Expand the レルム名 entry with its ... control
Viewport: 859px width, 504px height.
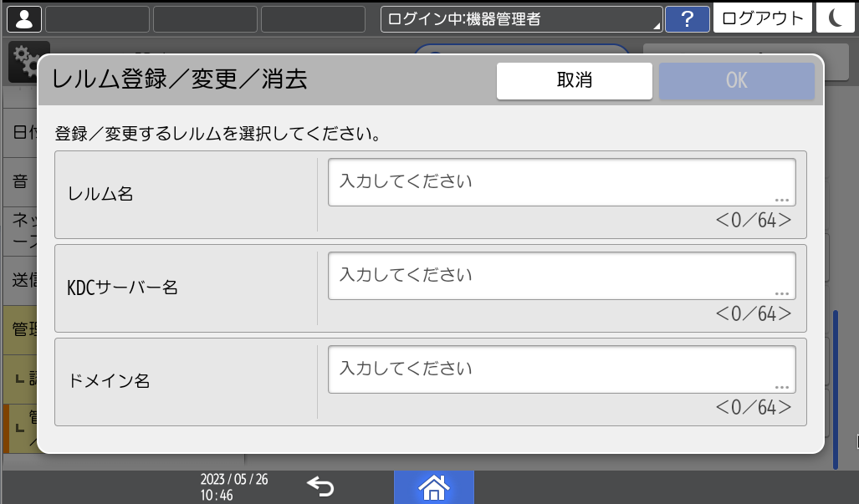tap(782, 199)
